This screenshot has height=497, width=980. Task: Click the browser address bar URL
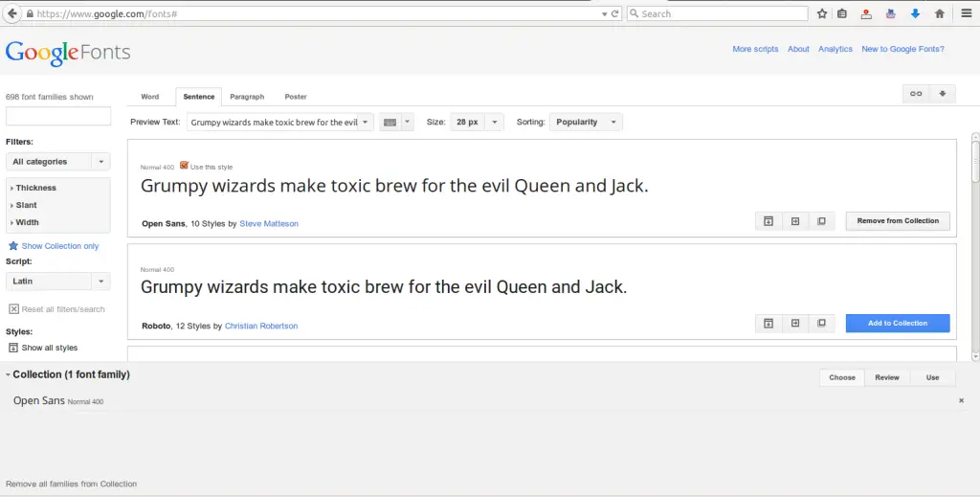[313, 13]
